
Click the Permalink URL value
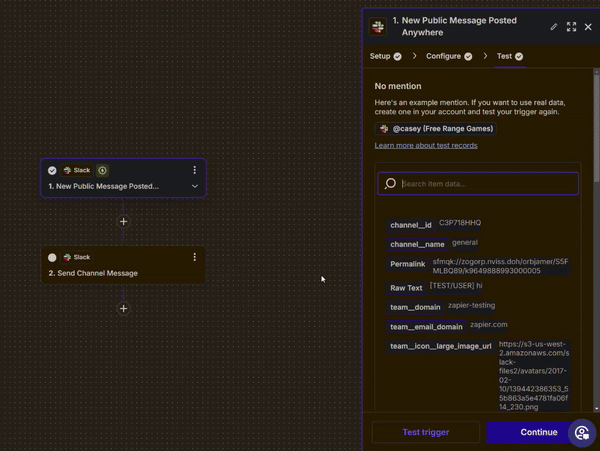pyautogui.click(x=501, y=266)
